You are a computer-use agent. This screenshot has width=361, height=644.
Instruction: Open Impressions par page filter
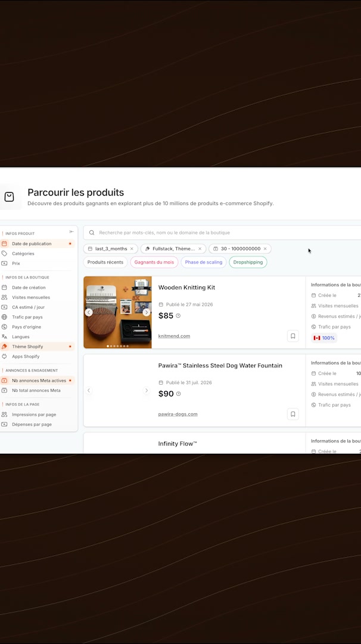(38, 415)
